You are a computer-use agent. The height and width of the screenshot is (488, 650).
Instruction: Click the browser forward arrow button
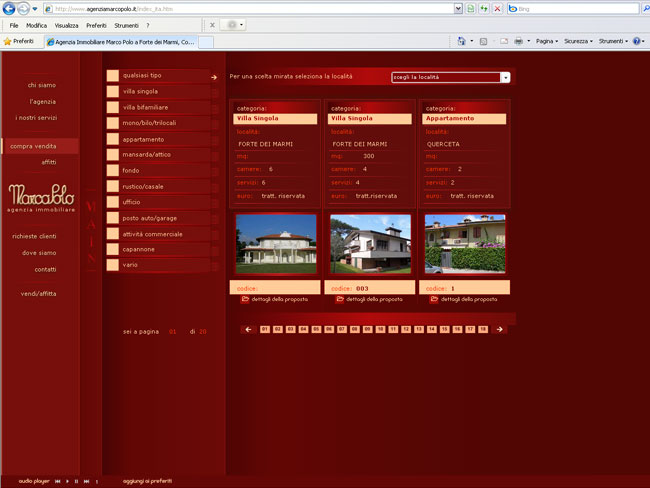click(x=24, y=8)
